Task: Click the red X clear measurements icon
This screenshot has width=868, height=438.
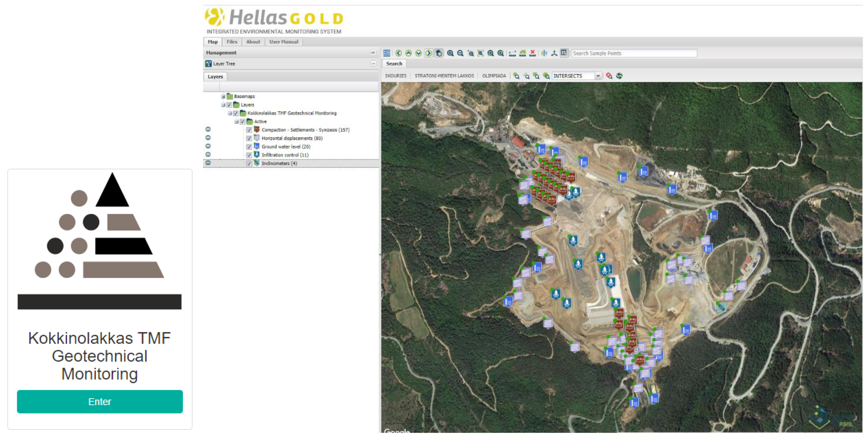Action: (532, 53)
